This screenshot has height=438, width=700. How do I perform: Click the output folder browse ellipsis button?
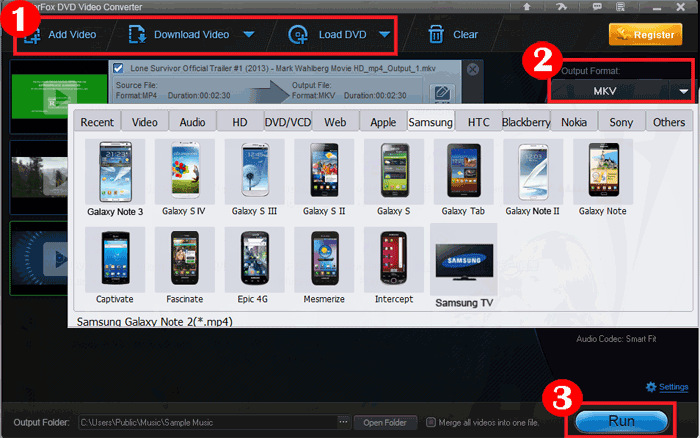click(x=343, y=422)
